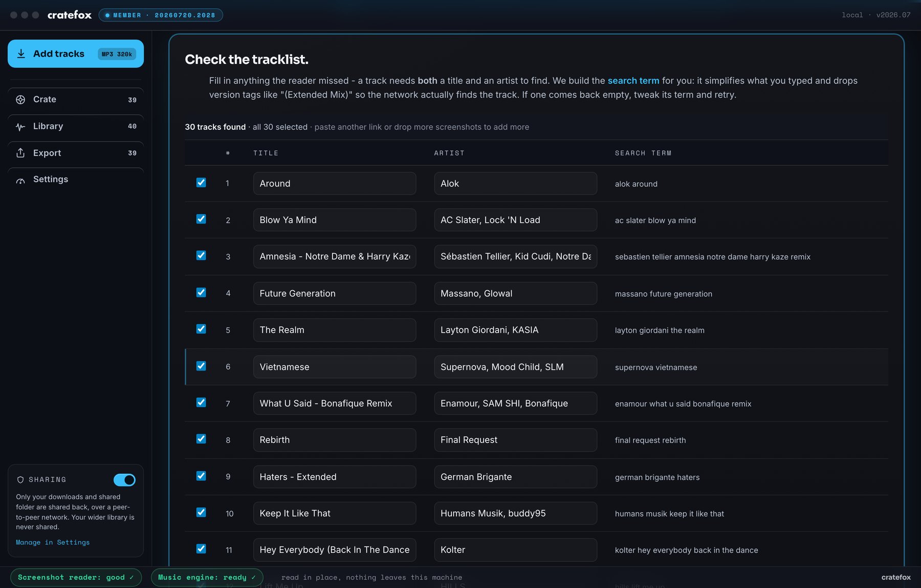Edit the title field The Realm
921x588 pixels.
pos(335,330)
